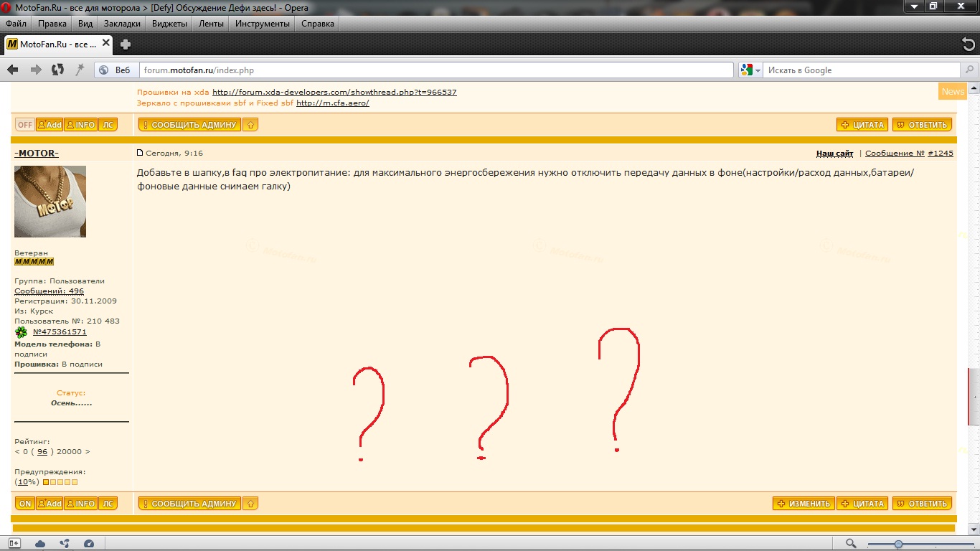Click the zoom slider handle in status bar
Viewport: 980px width, 551px height.
pyautogui.click(x=898, y=544)
